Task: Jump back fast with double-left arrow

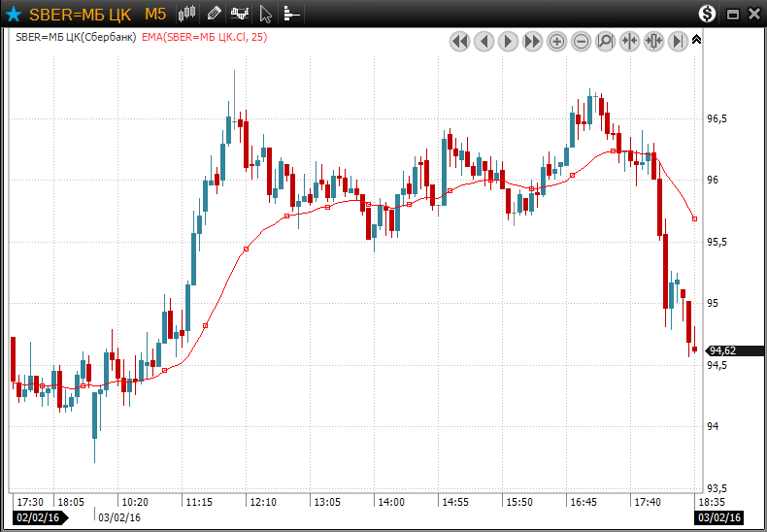Action: (x=460, y=41)
